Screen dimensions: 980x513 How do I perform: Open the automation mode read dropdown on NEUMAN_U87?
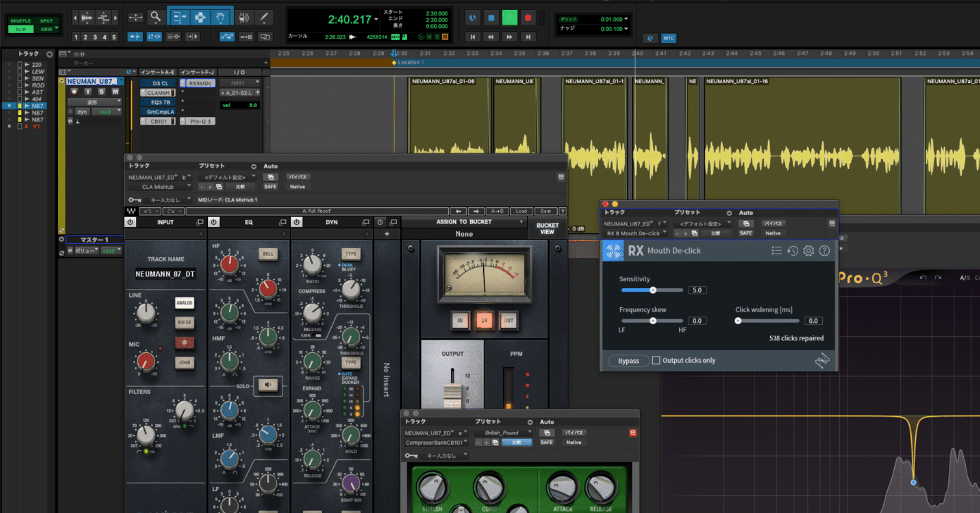coord(107,112)
